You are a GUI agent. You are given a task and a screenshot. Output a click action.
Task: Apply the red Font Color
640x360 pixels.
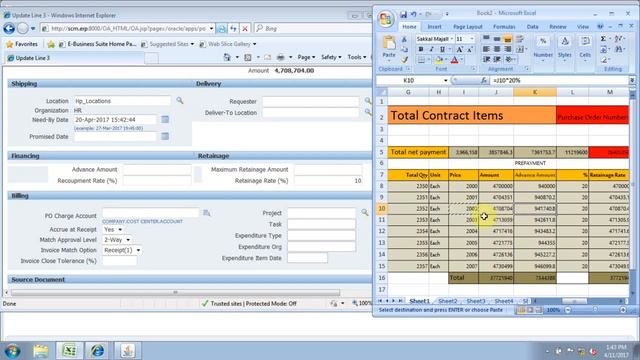tap(454, 60)
